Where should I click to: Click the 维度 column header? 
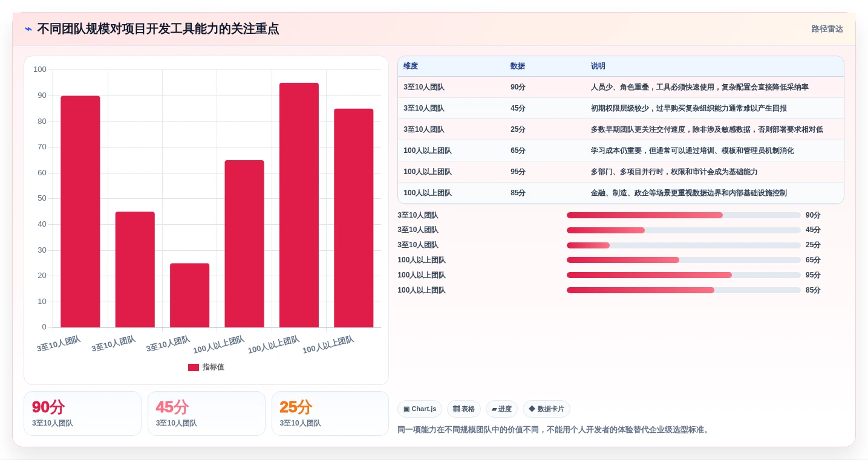point(411,66)
